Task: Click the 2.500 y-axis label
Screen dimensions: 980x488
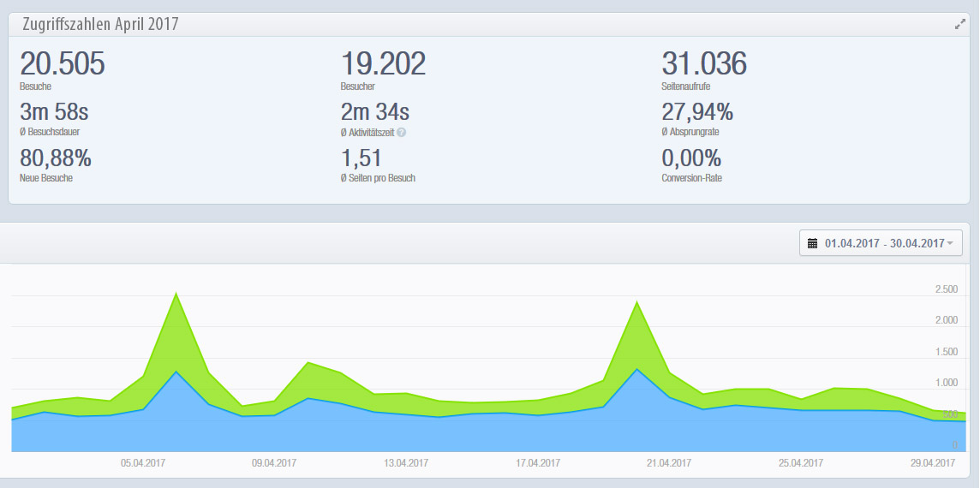Action: (x=946, y=289)
